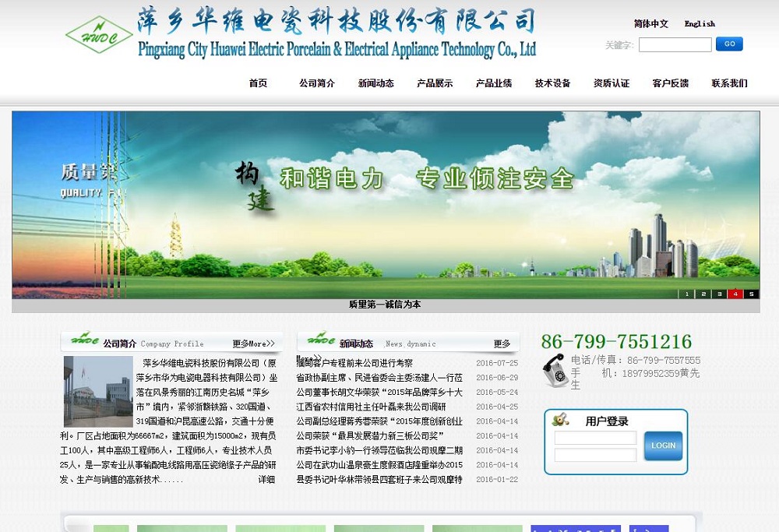779x532 pixels.
Task: Click the main banner slideshow image
Action: (386, 205)
